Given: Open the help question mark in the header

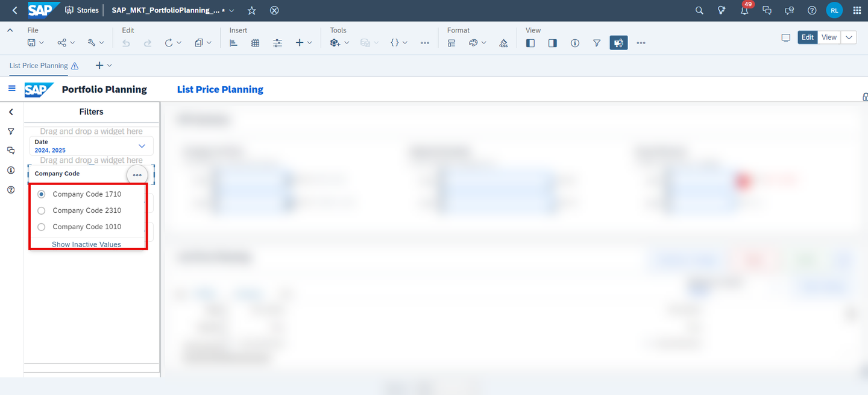Looking at the screenshot, I should tap(812, 10).
